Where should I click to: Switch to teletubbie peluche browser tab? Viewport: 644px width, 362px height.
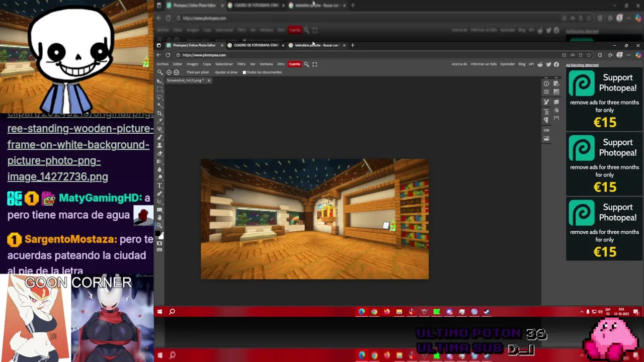tap(317, 45)
